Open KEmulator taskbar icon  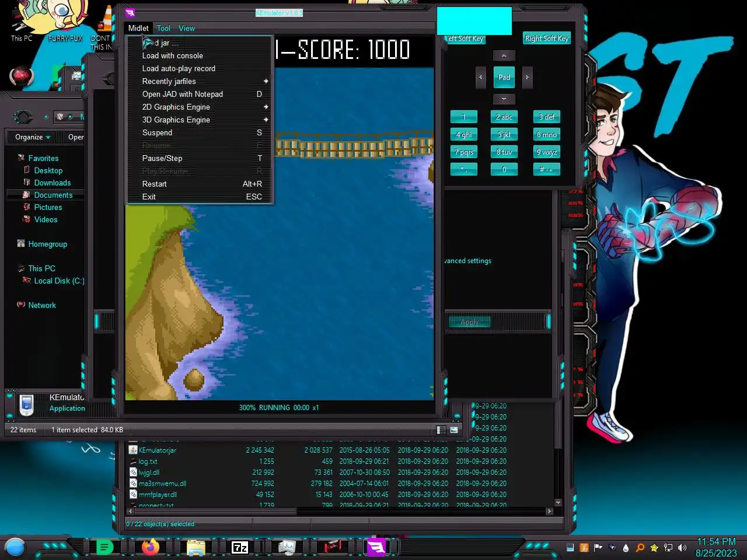[x=376, y=547]
